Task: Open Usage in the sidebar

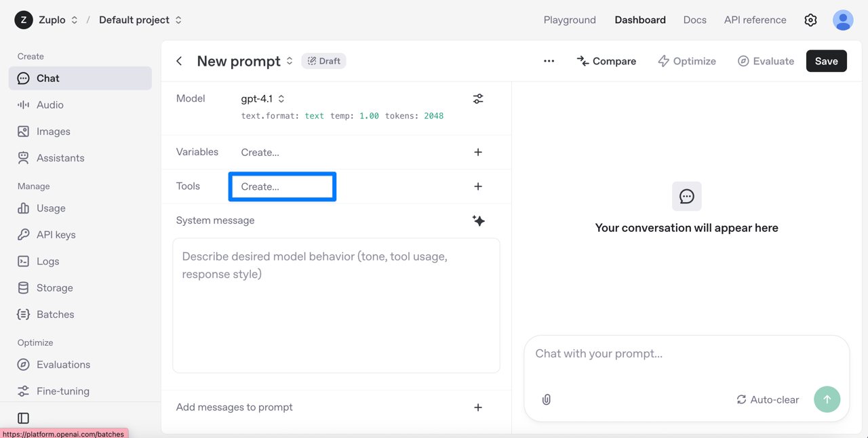Action: [80, 208]
